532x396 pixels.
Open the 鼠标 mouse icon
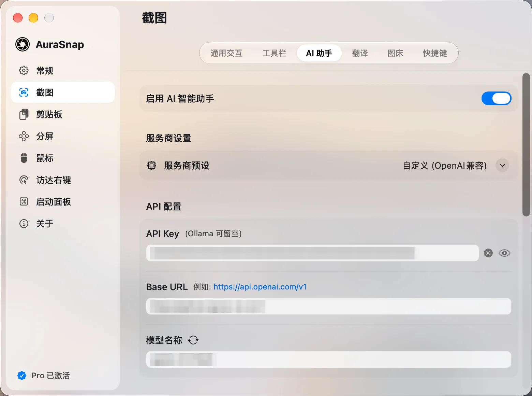coord(24,158)
